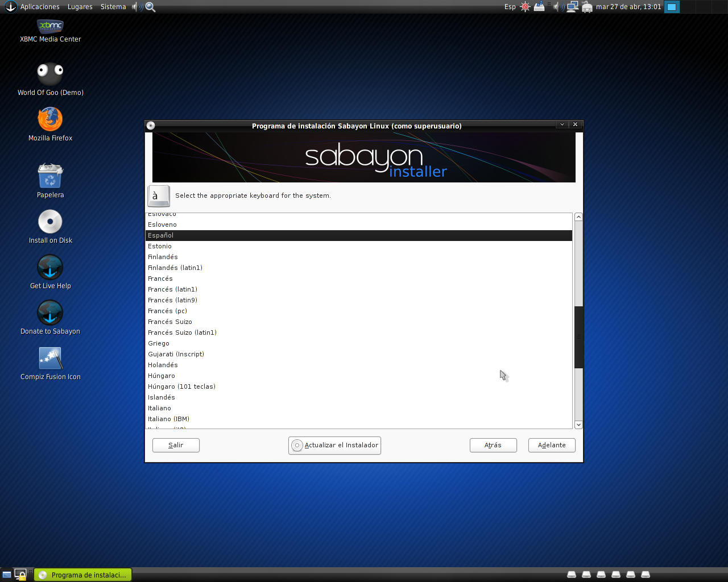
Task: Select Francés (latin1) keyboard layout
Action: (359, 289)
